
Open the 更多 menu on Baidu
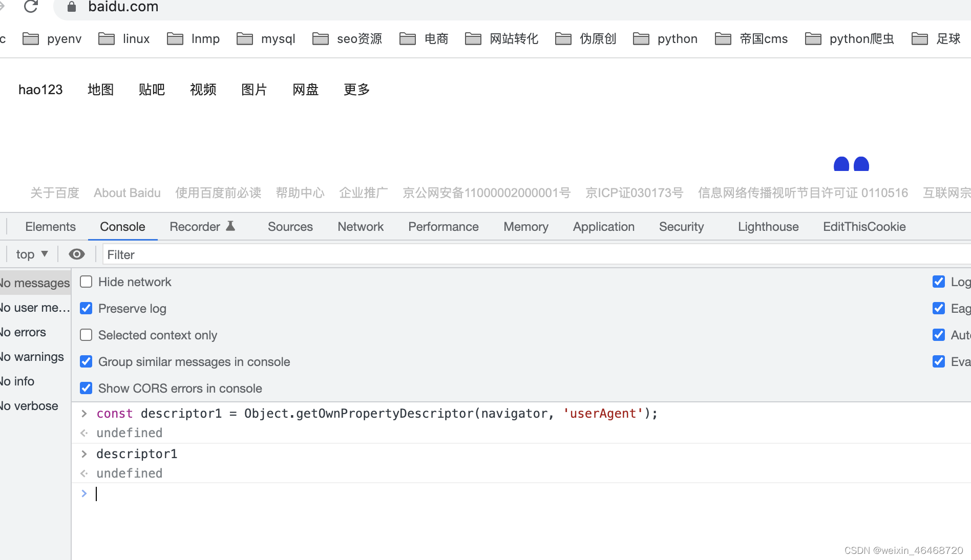[356, 90]
